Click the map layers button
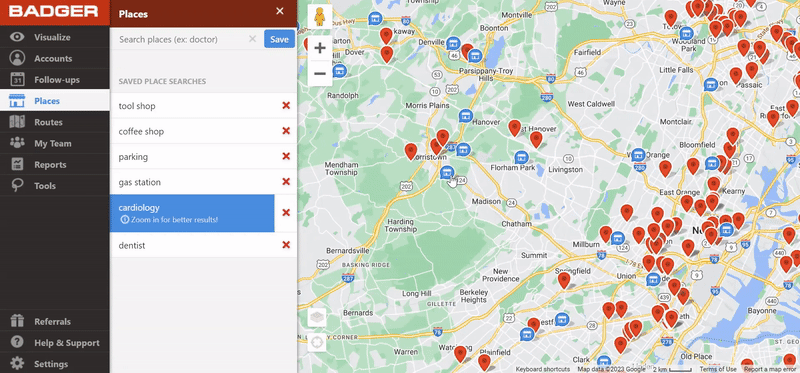Image resolution: width=800 pixels, height=373 pixels. (x=317, y=317)
